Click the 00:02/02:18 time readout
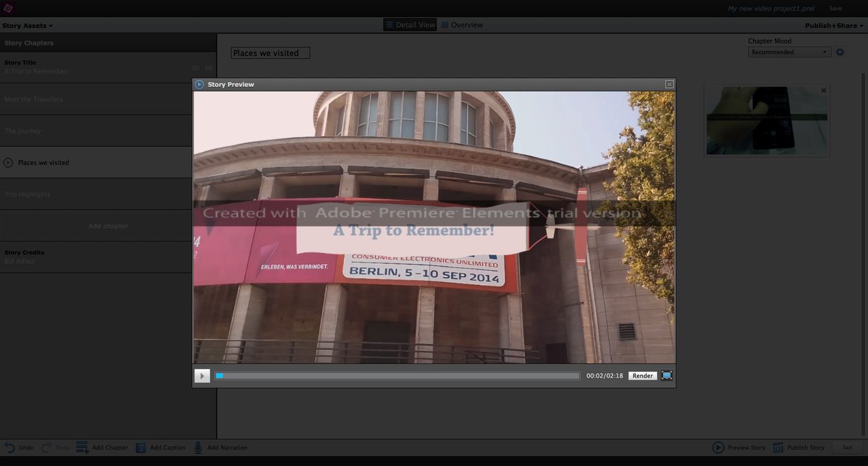868x466 pixels. 605,376
